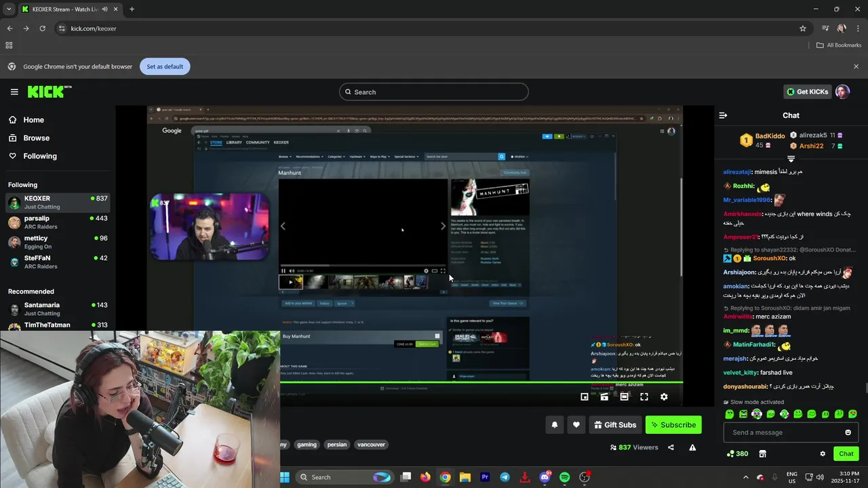The image size is (868, 488).
Task: Open metticy channel in sidebar
Action: pyautogui.click(x=58, y=242)
